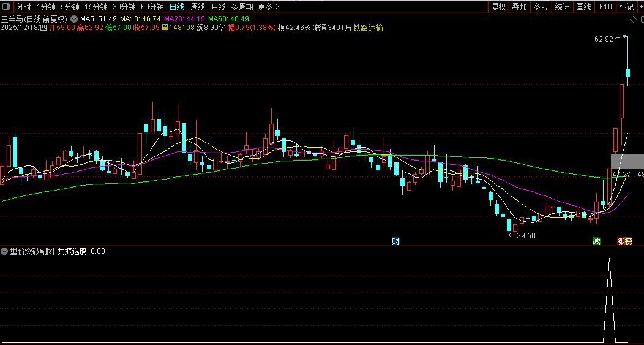Open the dropdown arrow beside 三羊马 chart title

tap(73, 19)
